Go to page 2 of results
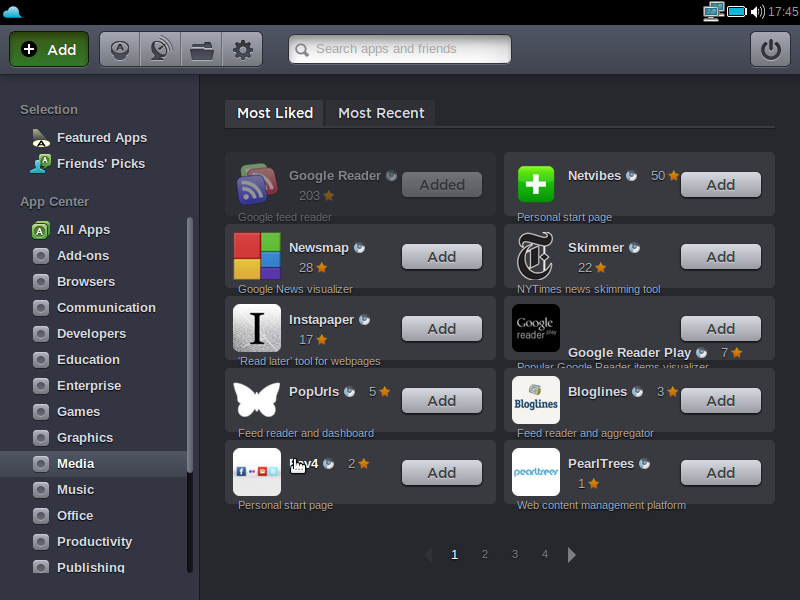This screenshot has width=800, height=600. click(x=485, y=554)
